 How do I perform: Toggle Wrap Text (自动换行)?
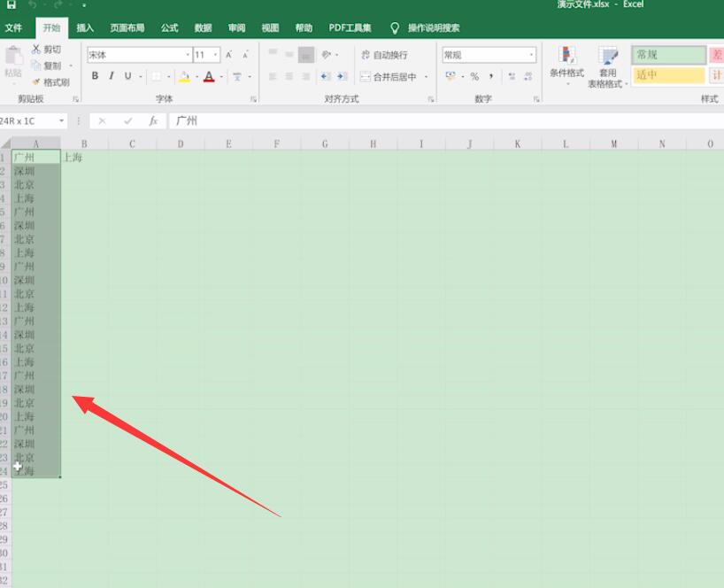click(x=384, y=55)
